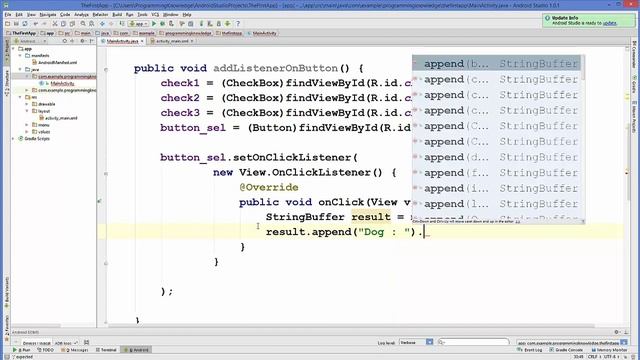Click the navigate Forward arrow icon
640x360 pixels.
(x=111, y=24)
